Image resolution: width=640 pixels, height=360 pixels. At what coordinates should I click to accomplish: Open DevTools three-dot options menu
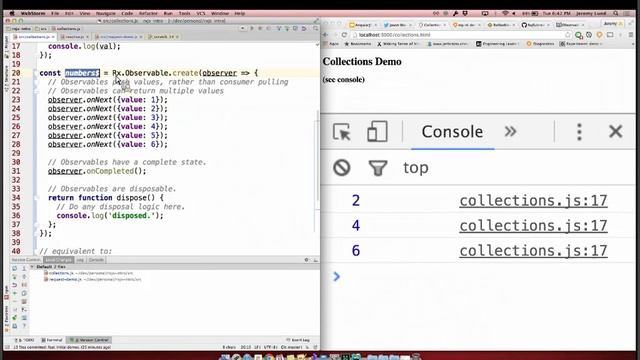(x=579, y=132)
